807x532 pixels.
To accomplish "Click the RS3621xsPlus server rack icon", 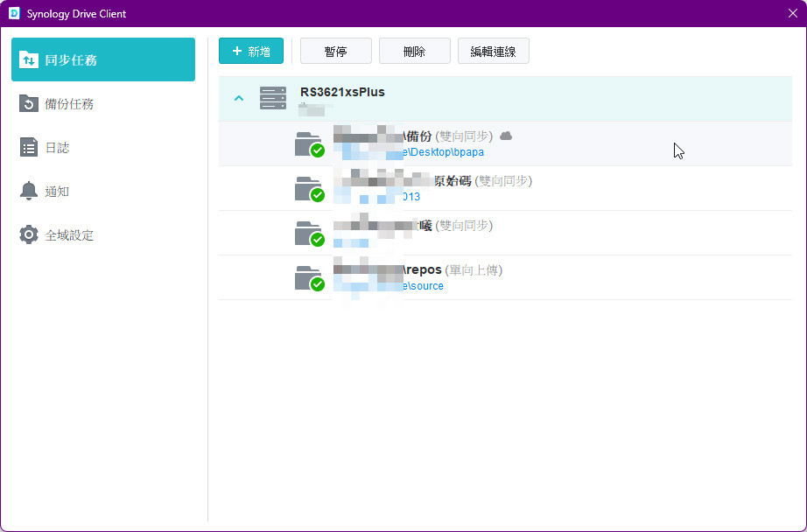I will click(273, 98).
